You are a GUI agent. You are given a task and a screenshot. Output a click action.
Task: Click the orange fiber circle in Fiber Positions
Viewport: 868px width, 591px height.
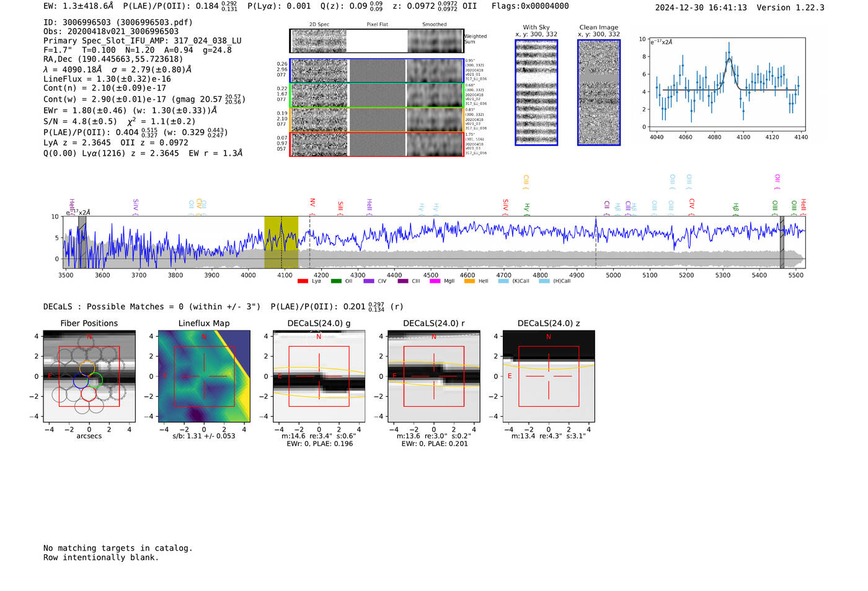click(x=87, y=368)
